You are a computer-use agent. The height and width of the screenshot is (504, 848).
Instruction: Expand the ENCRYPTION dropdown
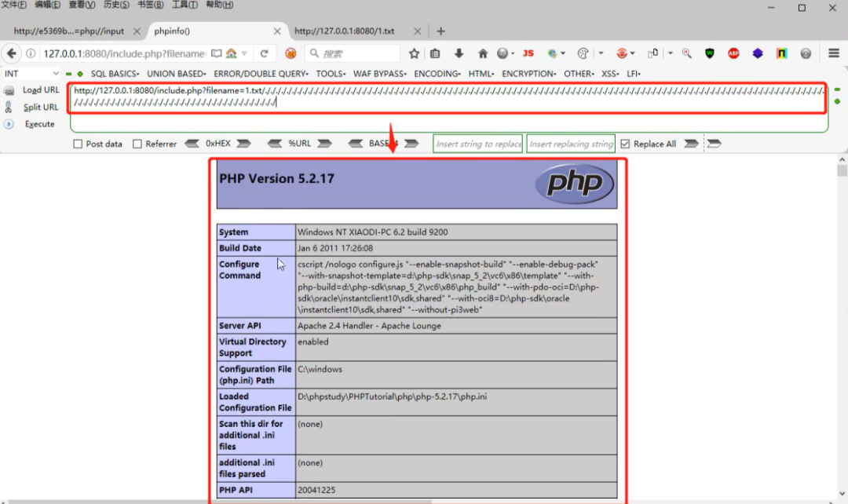pos(528,74)
